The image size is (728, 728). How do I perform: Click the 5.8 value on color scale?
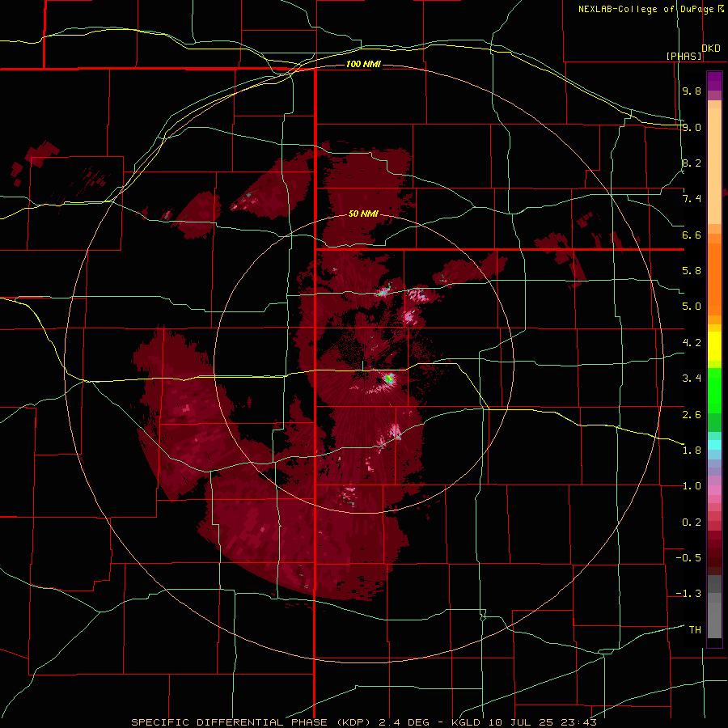692,271
